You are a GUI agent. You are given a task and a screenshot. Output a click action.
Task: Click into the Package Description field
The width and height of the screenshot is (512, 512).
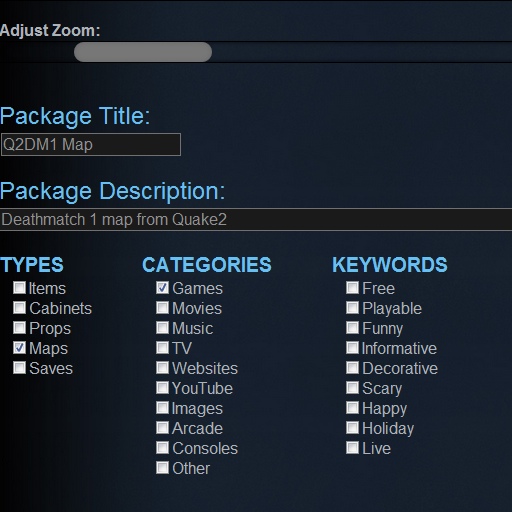(256, 219)
